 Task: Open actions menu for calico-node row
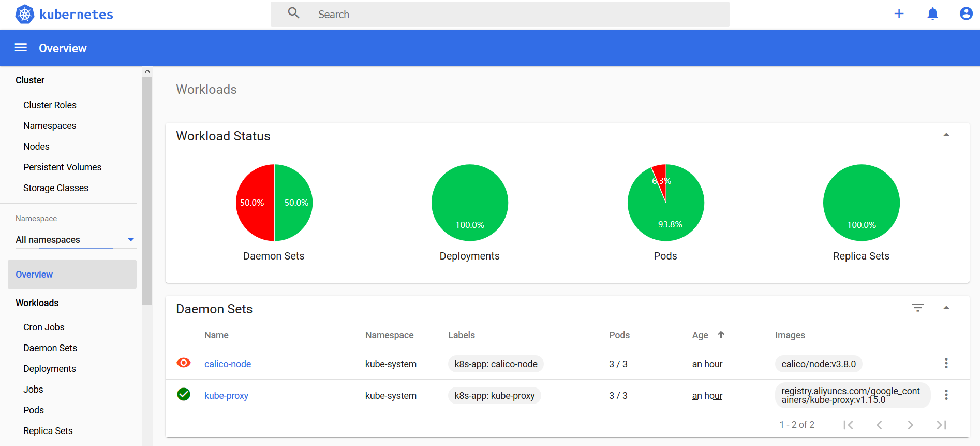click(x=946, y=363)
